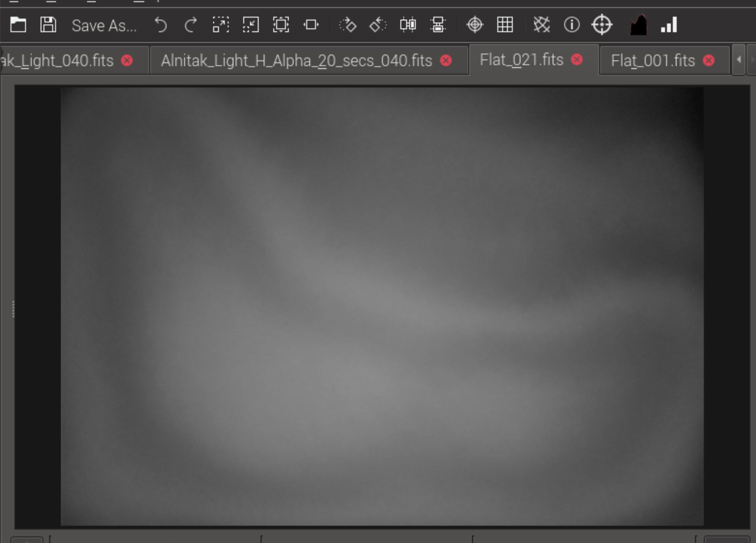This screenshot has width=756, height=543.
Task: Toggle mark stars detection
Action: click(x=541, y=25)
